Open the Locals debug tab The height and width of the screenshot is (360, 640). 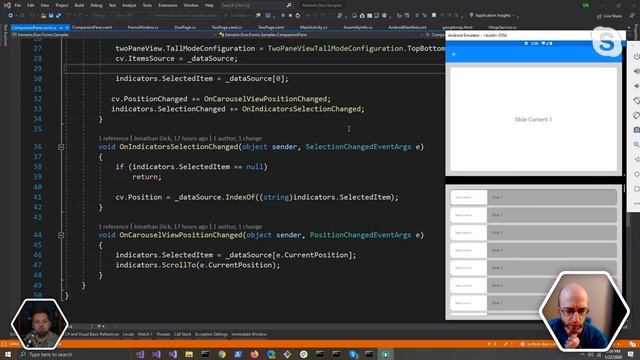(128, 334)
